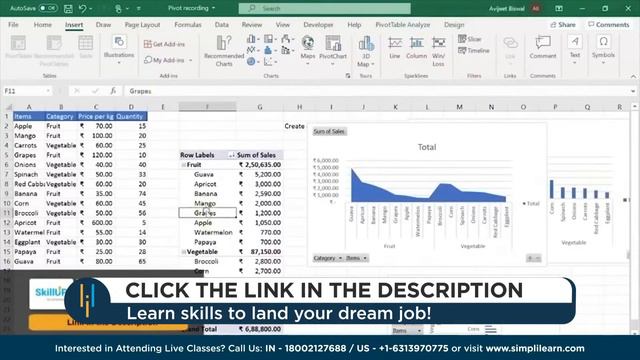The width and height of the screenshot is (640, 360).
Task: Collapse the Vegetable group in pivot table
Action: [x=184, y=252]
